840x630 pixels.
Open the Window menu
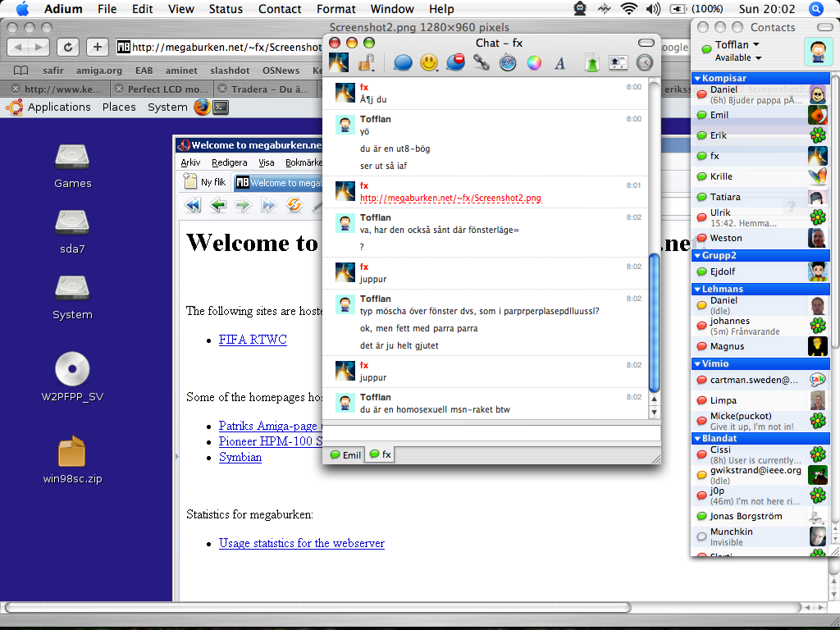click(x=392, y=9)
